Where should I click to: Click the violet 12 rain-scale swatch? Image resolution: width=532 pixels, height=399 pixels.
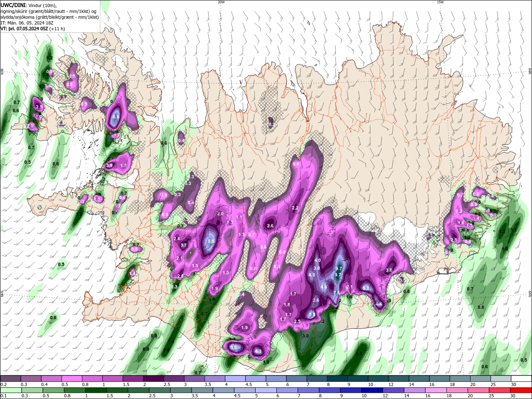click(393, 390)
